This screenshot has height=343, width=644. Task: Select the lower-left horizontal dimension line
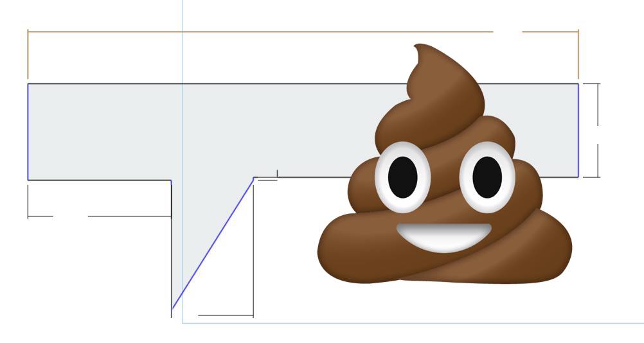[x=99, y=216]
